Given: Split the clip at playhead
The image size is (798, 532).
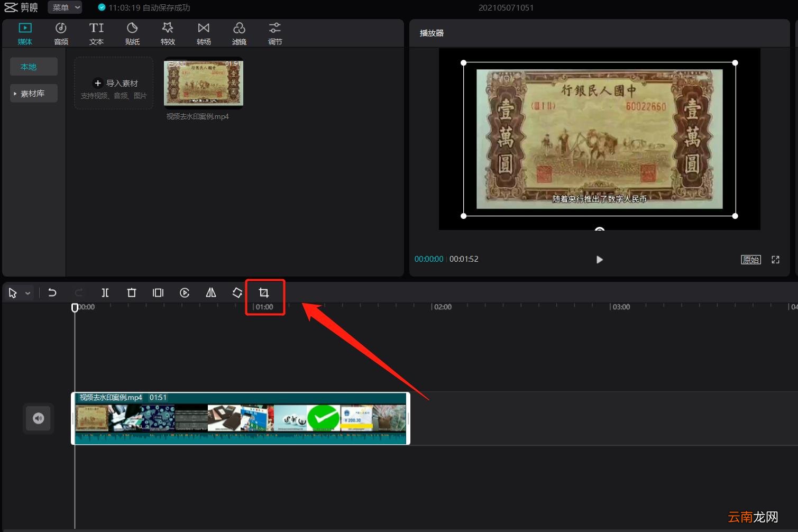Looking at the screenshot, I should 105,292.
